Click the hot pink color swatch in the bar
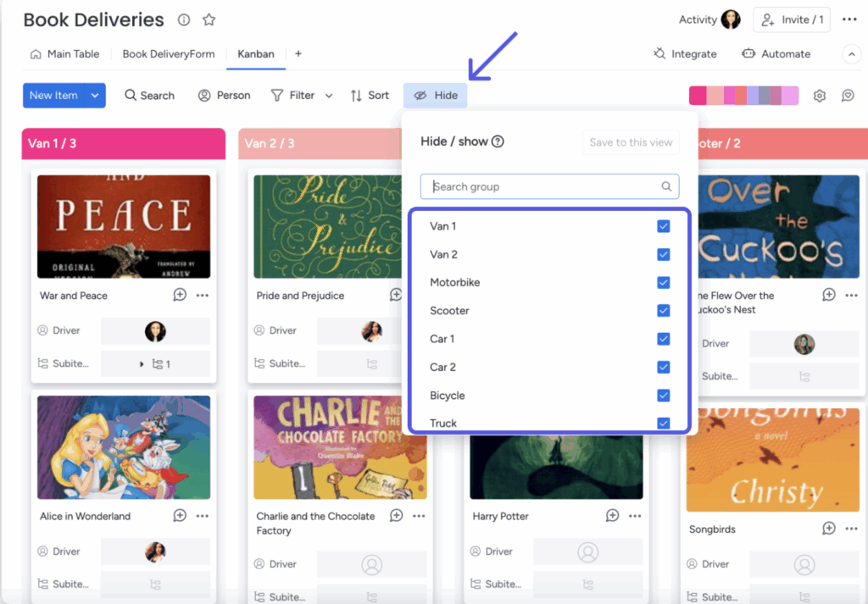This screenshot has width=868, height=604. click(698, 96)
